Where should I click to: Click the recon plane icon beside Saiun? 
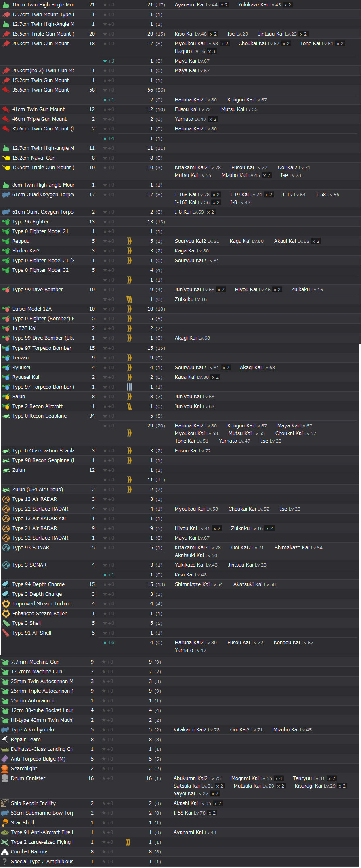6,397
